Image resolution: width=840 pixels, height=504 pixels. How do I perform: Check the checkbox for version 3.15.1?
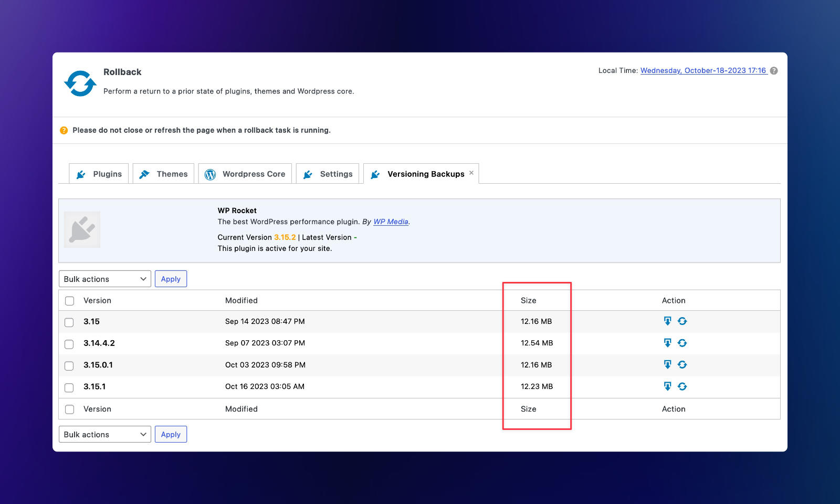(x=69, y=387)
